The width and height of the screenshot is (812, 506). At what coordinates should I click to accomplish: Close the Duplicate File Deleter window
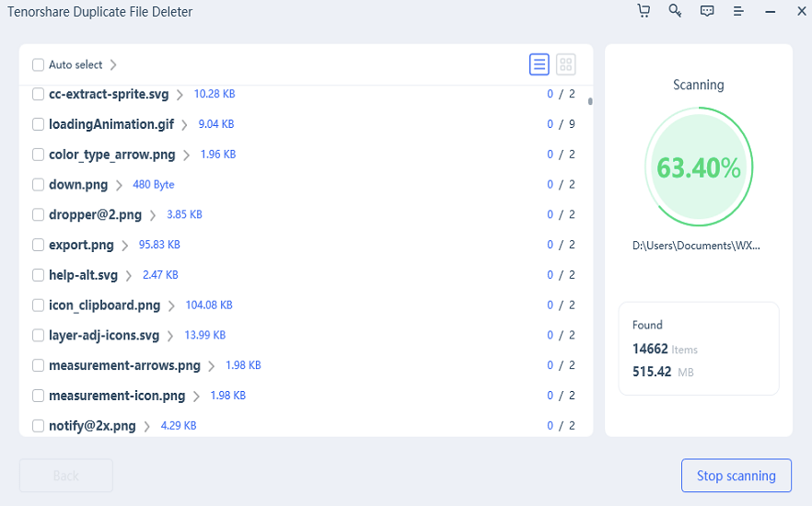(x=800, y=12)
